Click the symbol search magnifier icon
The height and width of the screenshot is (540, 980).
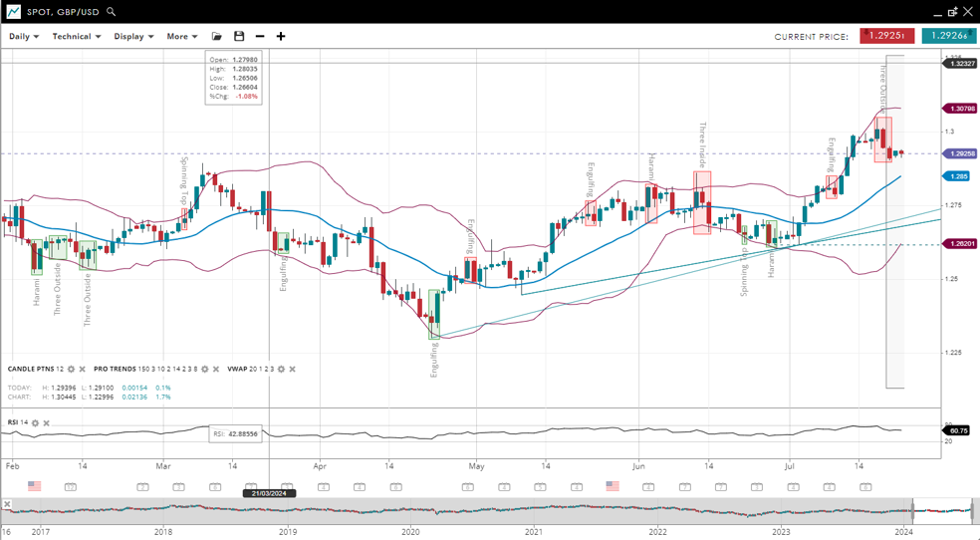(x=112, y=12)
